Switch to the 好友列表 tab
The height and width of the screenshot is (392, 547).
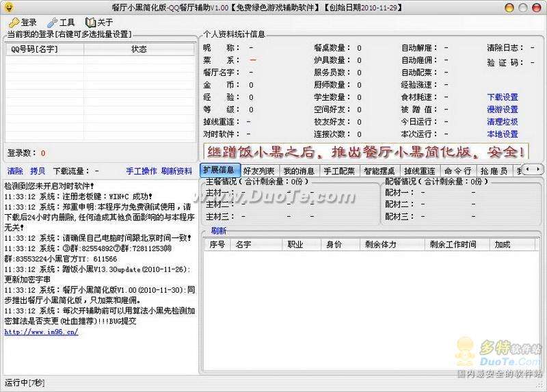[x=259, y=171]
